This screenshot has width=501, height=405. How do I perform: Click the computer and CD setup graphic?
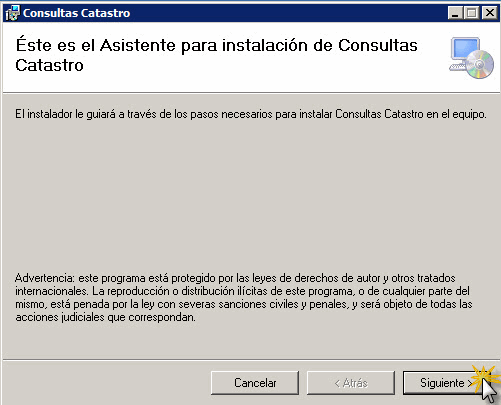471,58
